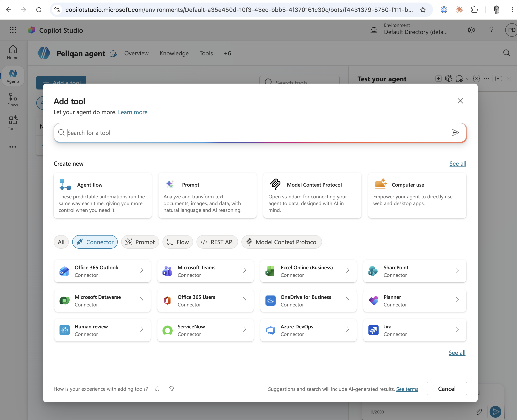Open the See terms link
517x420 pixels.
pos(407,389)
